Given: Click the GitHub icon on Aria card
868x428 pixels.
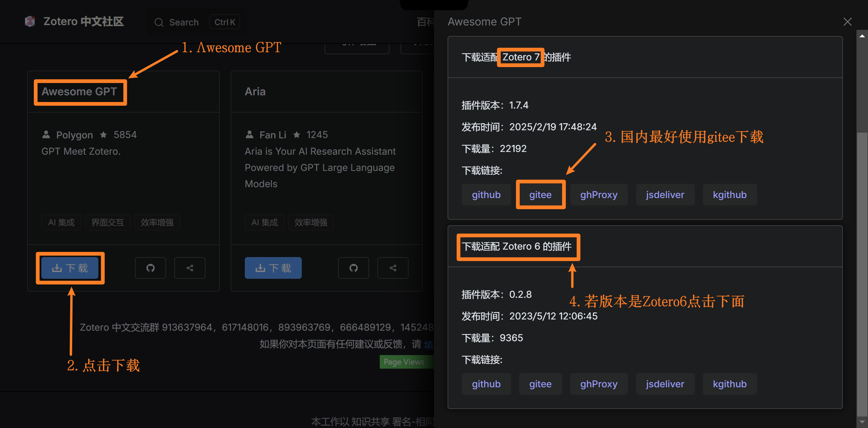Looking at the screenshot, I should (353, 268).
